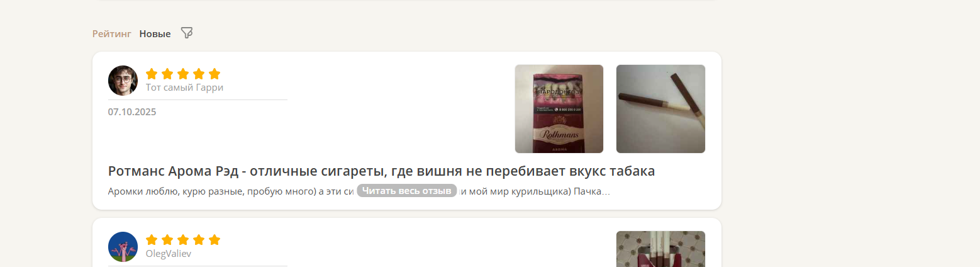
Task: Switch to Новые reviews sorting
Action: (x=155, y=34)
